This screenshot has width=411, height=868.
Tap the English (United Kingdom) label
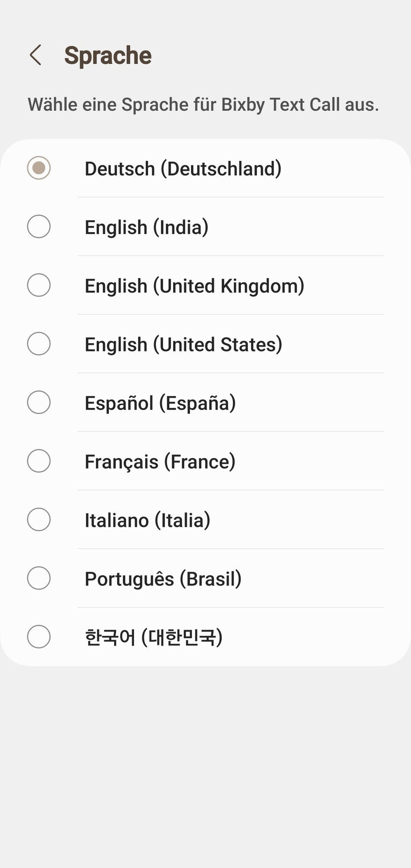coord(194,286)
